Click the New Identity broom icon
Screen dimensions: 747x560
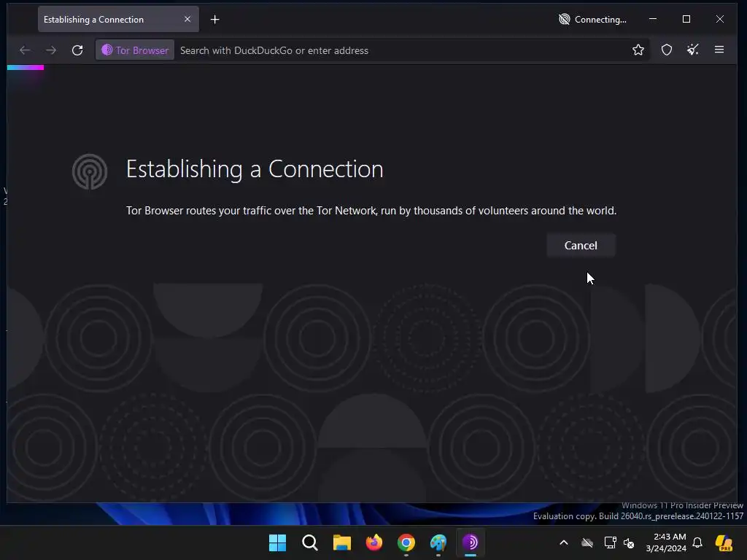pyautogui.click(x=693, y=50)
